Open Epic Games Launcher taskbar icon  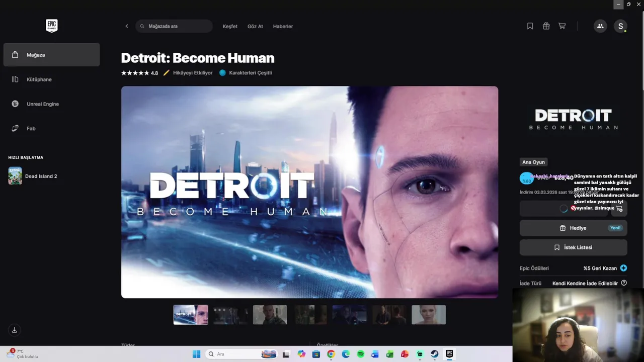point(449,354)
